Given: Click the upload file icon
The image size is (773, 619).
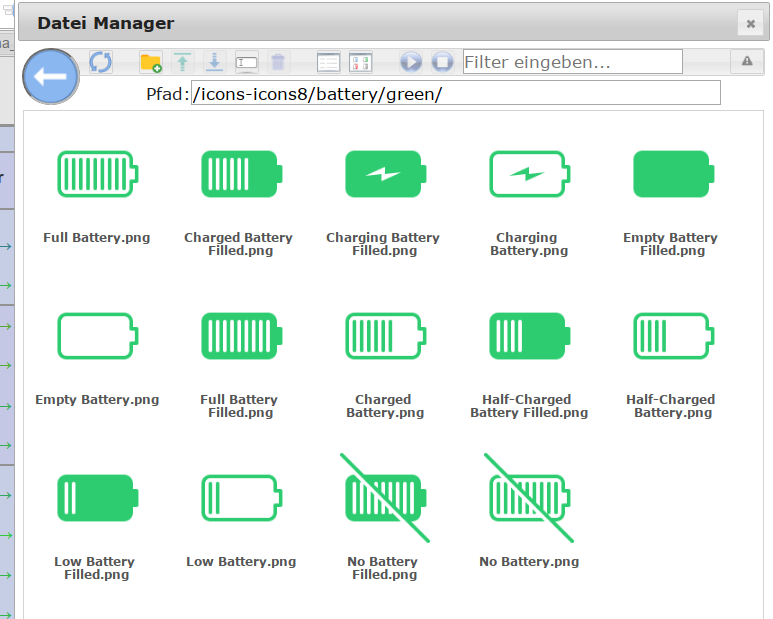Looking at the screenshot, I should point(182,62).
